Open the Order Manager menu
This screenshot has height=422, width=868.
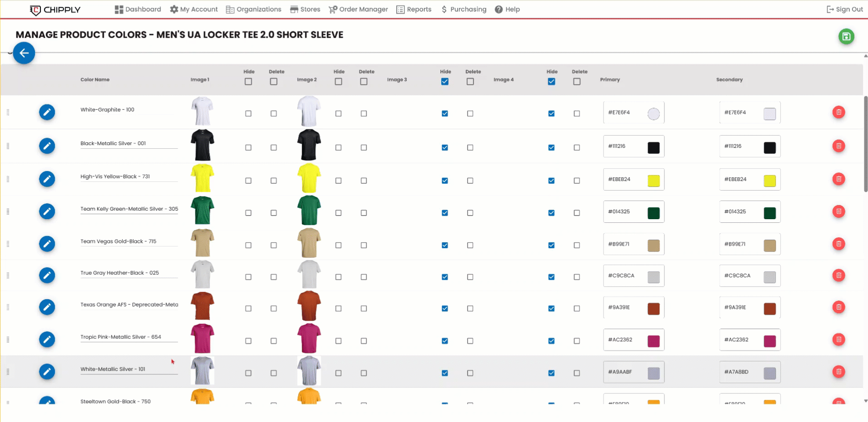(358, 9)
